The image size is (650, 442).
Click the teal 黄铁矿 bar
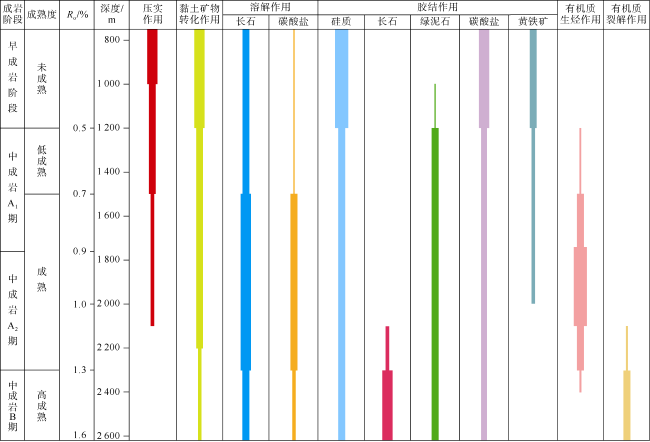[533, 166]
